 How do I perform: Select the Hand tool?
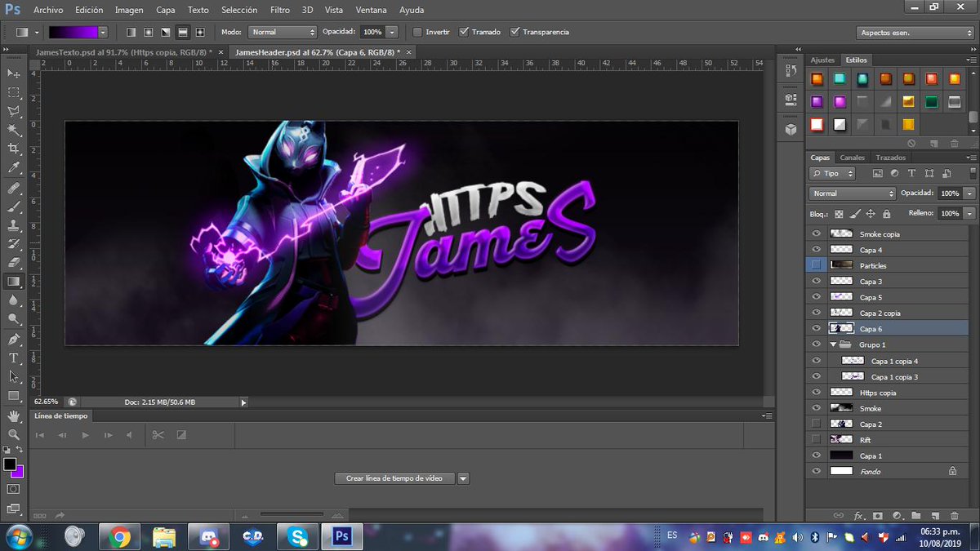[x=13, y=415]
